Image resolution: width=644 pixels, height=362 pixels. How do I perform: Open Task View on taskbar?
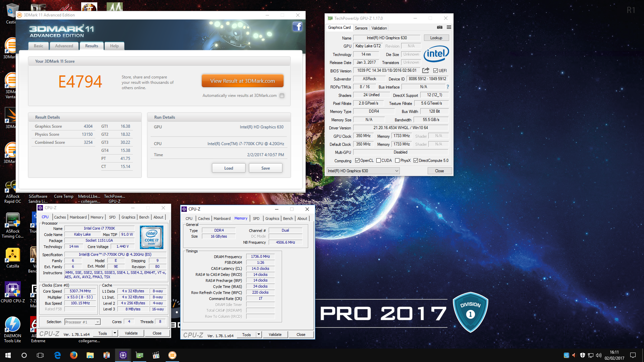click(x=40, y=355)
